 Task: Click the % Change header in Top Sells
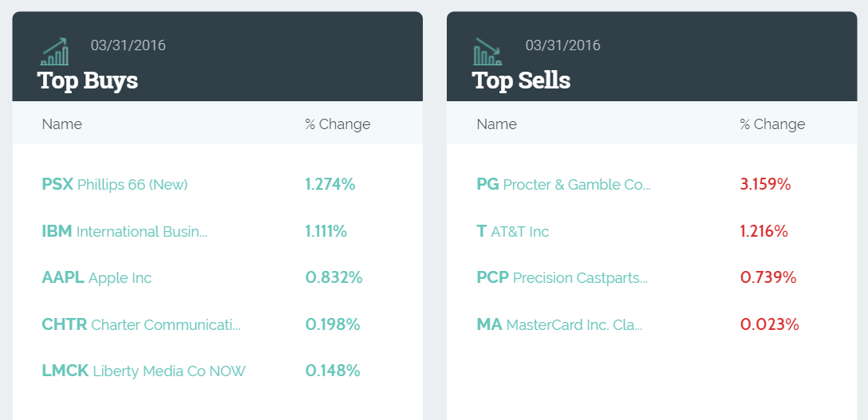(x=772, y=124)
